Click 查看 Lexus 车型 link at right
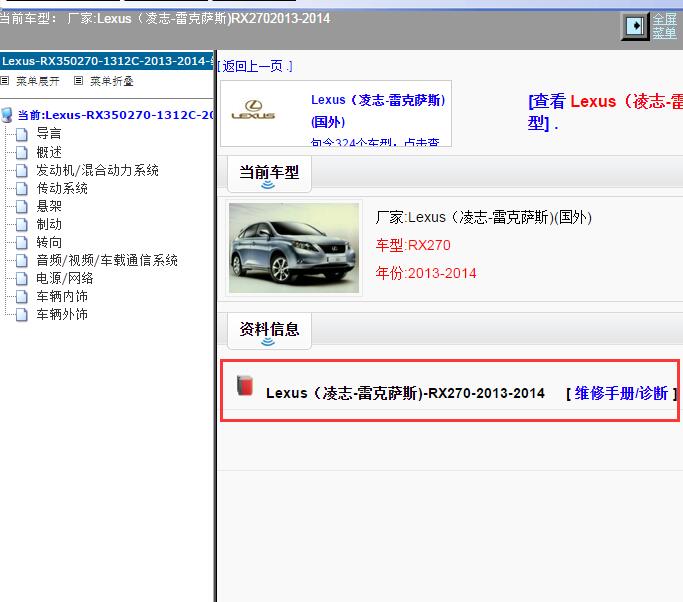Screen dimensions: 683x602 605,112
